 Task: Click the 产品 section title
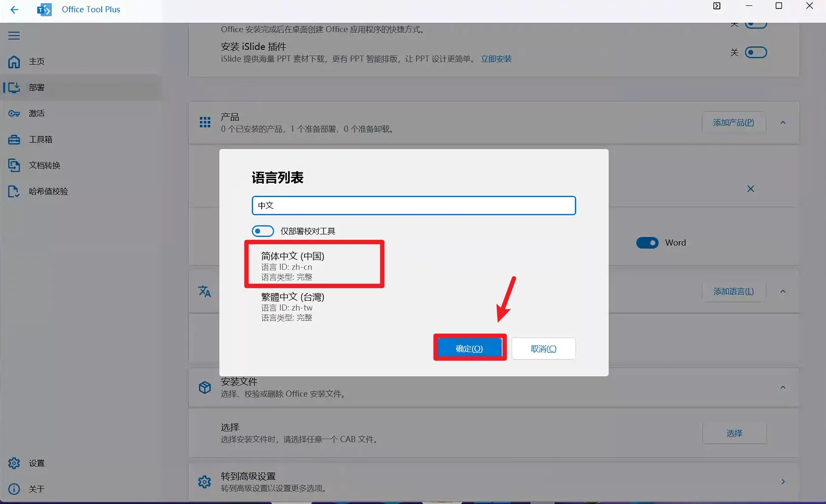coord(230,117)
